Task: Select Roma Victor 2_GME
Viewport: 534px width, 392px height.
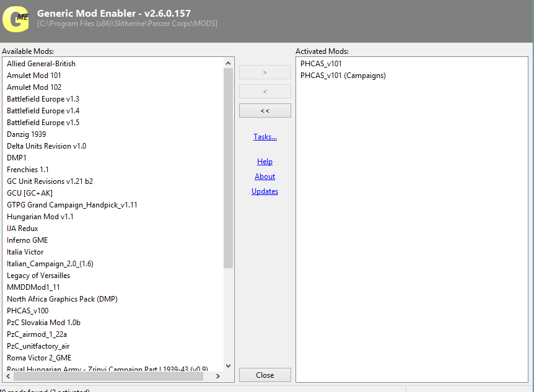Action: [x=39, y=358]
